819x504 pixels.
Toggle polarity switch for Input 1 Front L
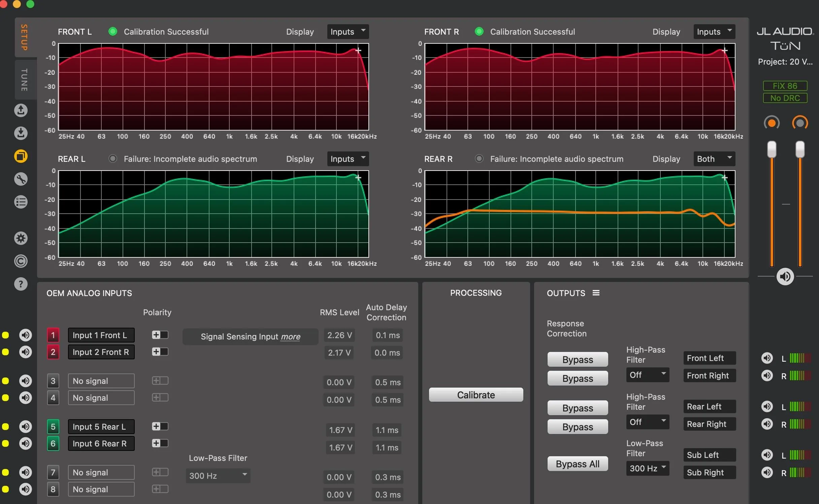(160, 335)
